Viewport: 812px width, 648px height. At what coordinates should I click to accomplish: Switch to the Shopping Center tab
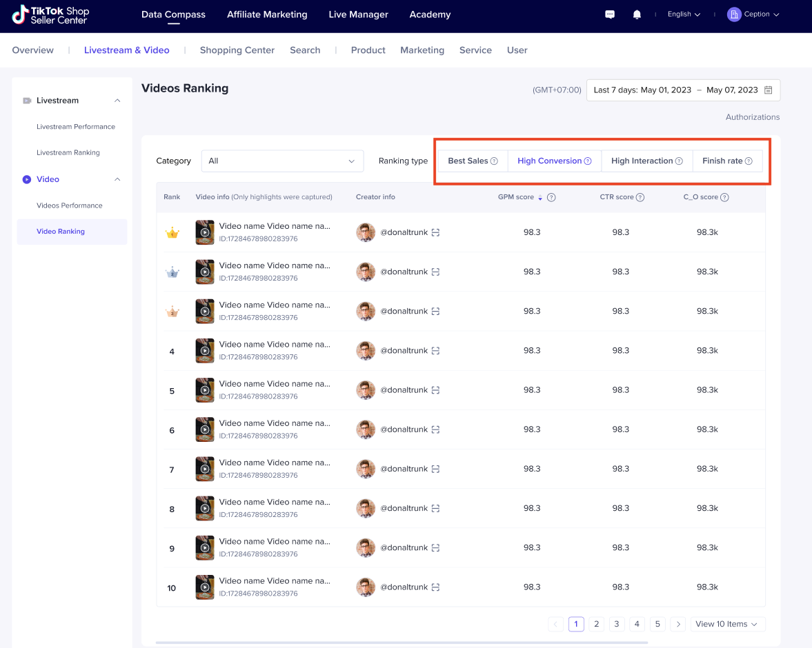[x=237, y=50]
